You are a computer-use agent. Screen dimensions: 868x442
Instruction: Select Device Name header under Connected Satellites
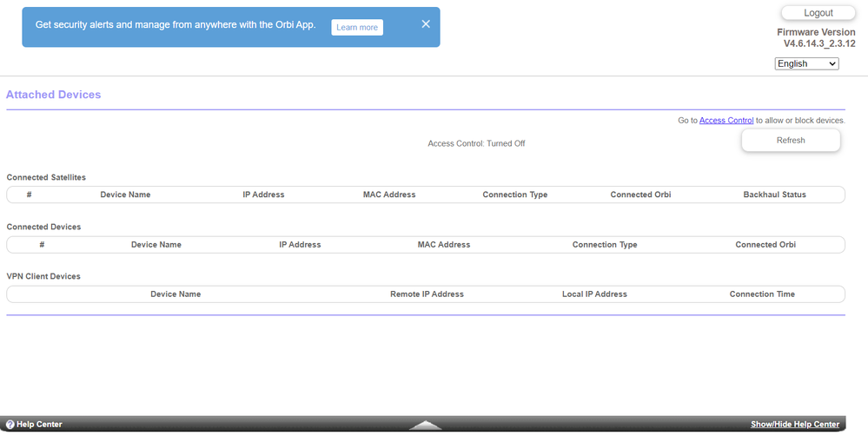click(125, 195)
